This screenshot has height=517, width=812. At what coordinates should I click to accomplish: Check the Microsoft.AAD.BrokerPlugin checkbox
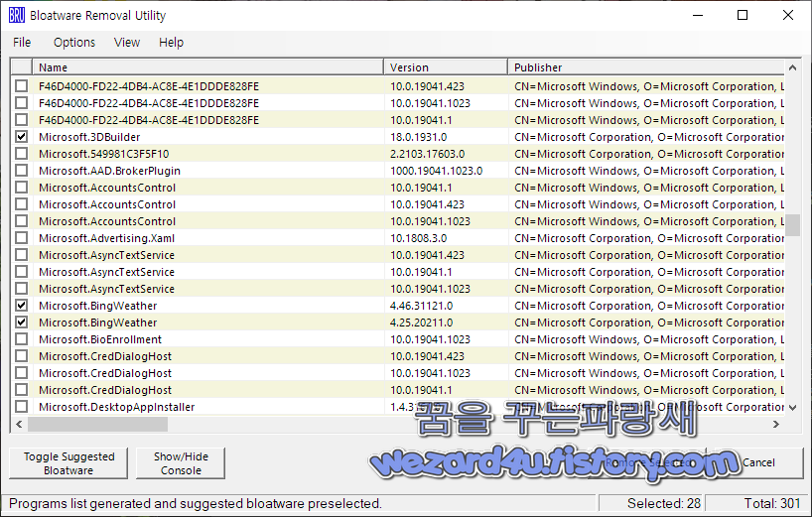pyautogui.click(x=21, y=171)
